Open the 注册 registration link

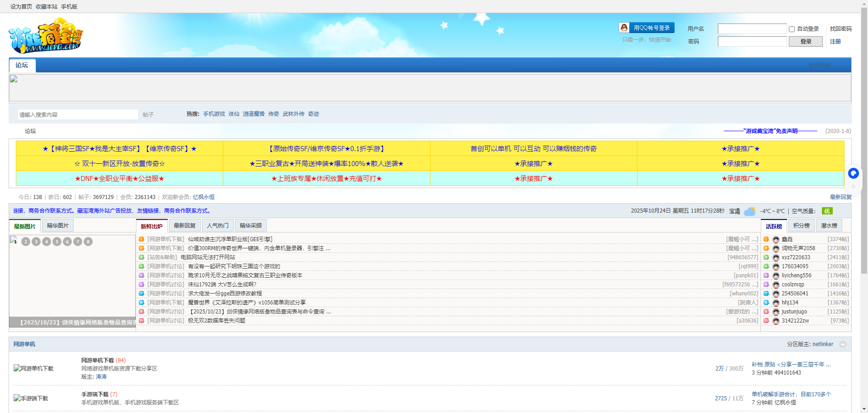[835, 42]
